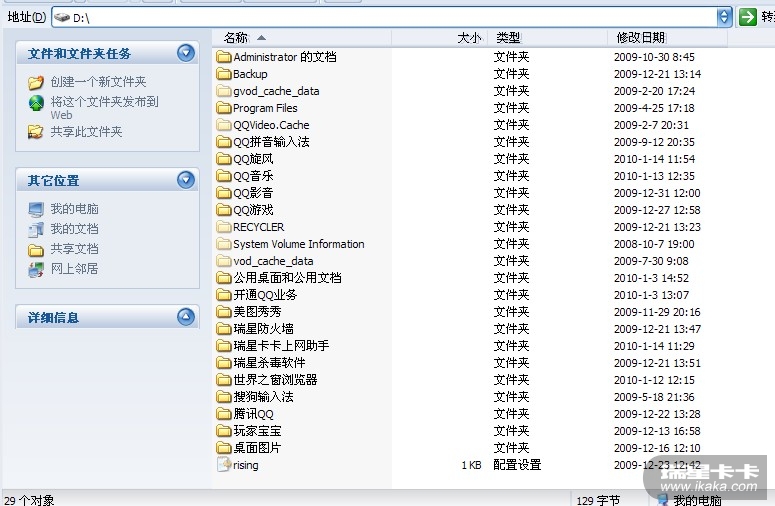Screen dimensions: 775x506
Task: Click the Backup folder icon
Action: [224, 74]
